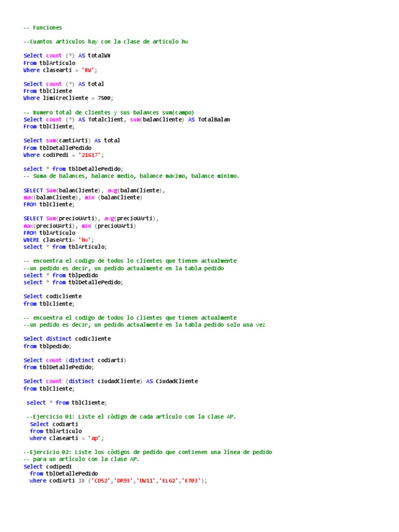Click comment 'Suma de balances, balance medio'
The image size is (399, 532).
tap(131, 176)
